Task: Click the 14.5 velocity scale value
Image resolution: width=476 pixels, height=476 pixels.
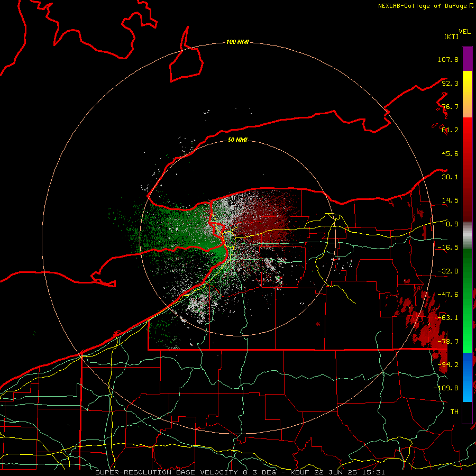Action: click(450, 200)
